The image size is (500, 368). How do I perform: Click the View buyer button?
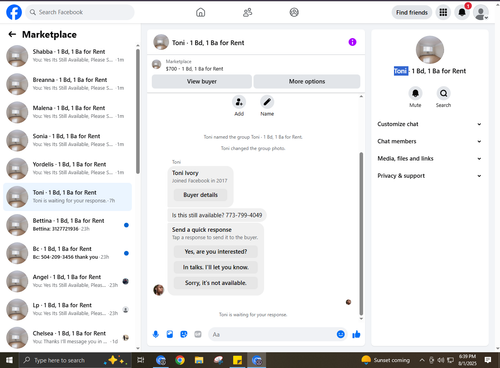click(202, 81)
